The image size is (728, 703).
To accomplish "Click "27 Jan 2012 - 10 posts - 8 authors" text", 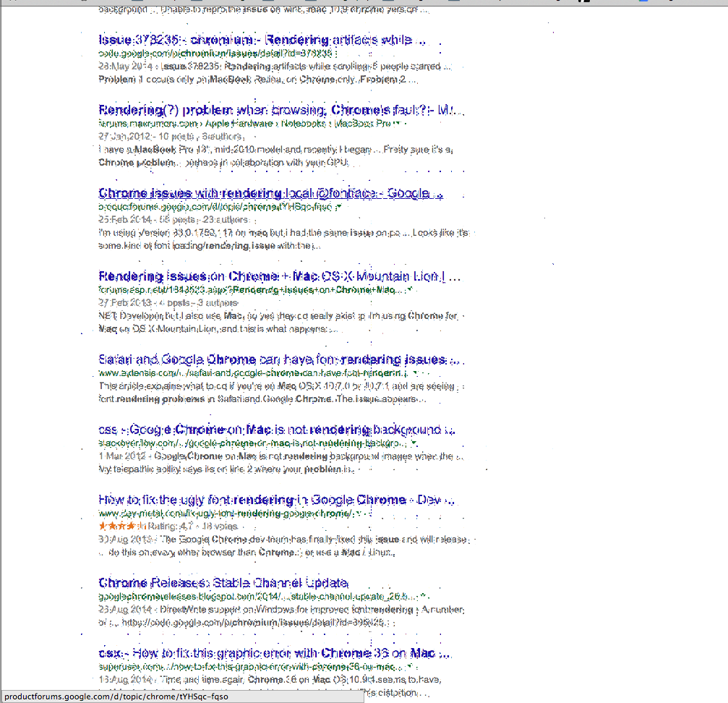I will 171,137.
